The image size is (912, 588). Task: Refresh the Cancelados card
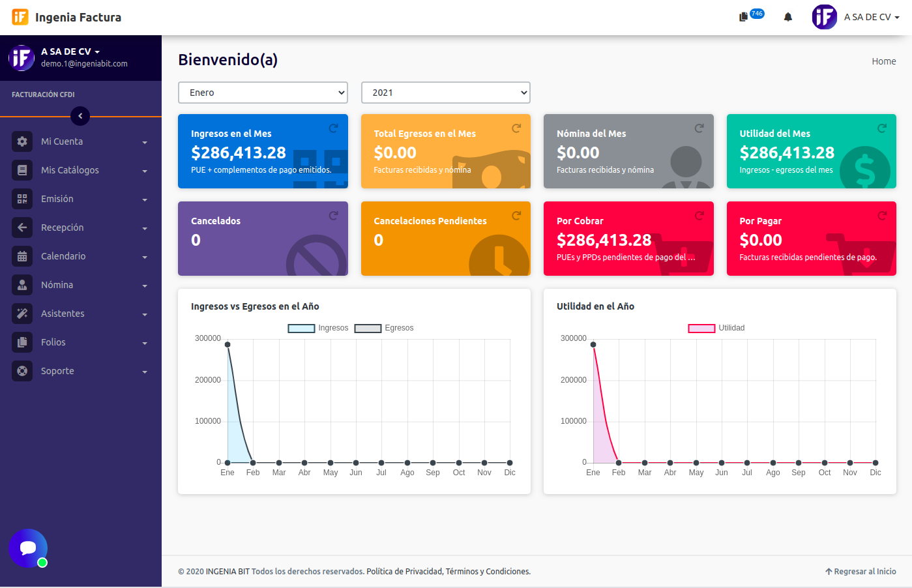click(333, 216)
